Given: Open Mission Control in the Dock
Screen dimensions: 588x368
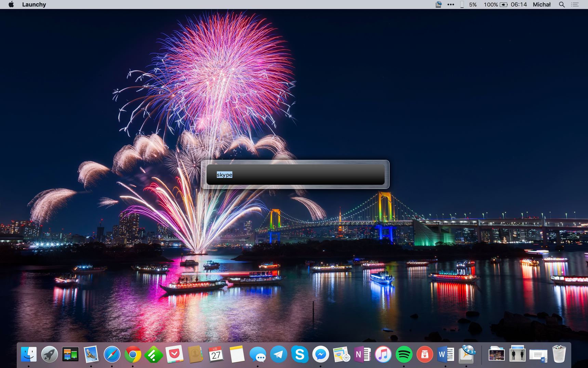Looking at the screenshot, I should click(x=70, y=354).
